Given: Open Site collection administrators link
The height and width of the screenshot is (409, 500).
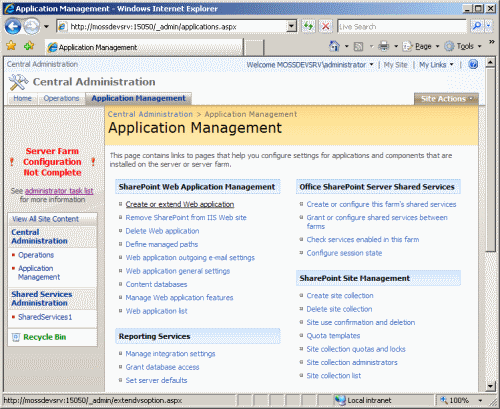Looking at the screenshot, I should pos(352,362).
